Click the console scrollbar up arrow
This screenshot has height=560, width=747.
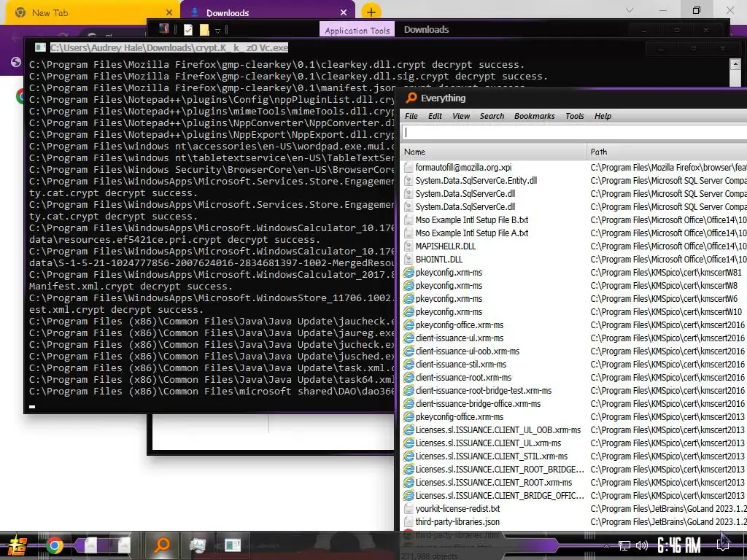pyautogui.click(x=735, y=65)
